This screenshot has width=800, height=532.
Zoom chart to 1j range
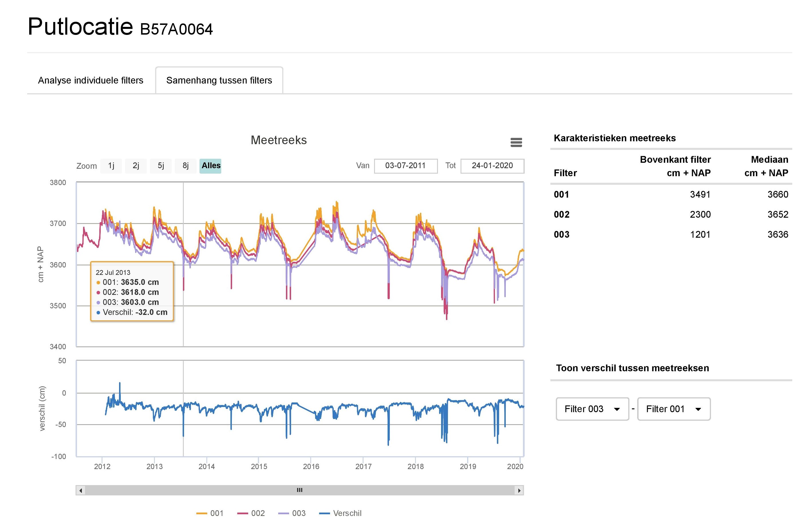[111, 166]
